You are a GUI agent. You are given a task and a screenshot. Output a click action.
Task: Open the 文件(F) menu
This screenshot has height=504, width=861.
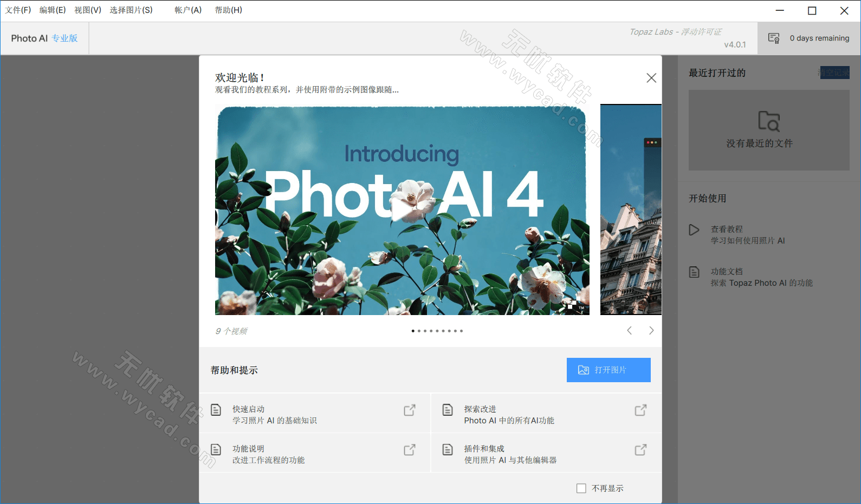click(x=18, y=10)
